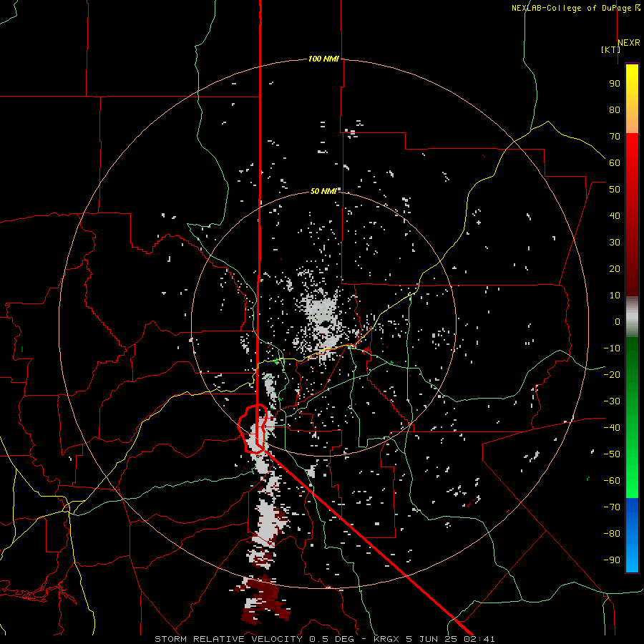The width and height of the screenshot is (644, 644).
Task: Click the 60 value on the velocity scale
Action: [615, 163]
